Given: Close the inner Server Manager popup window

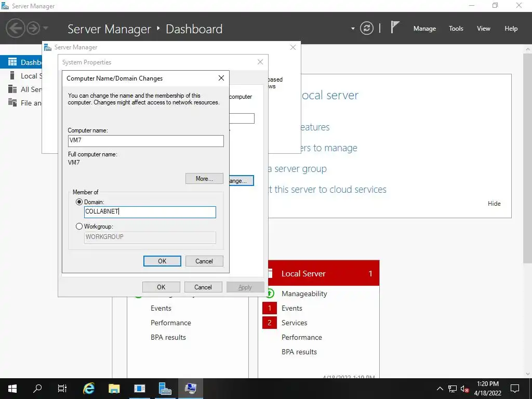Looking at the screenshot, I should 293,47.
